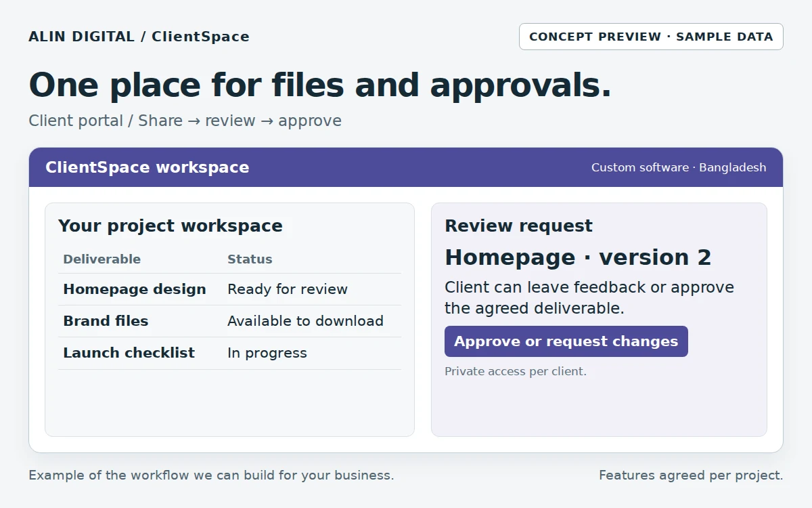Click the ClientSpace workspace header title

(x=147, y=167)
